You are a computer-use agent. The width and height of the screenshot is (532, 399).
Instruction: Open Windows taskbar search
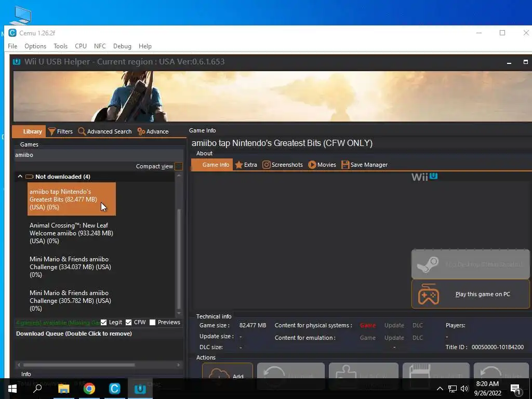click(x=37, y=389)
